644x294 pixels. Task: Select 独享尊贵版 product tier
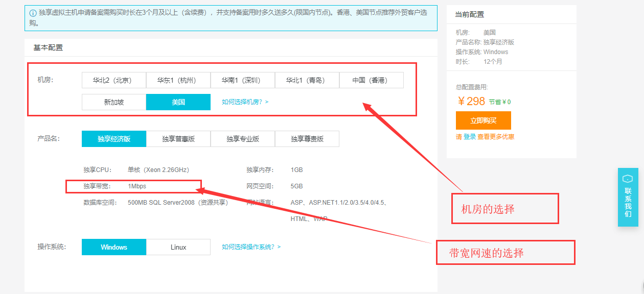pos(307,139)
